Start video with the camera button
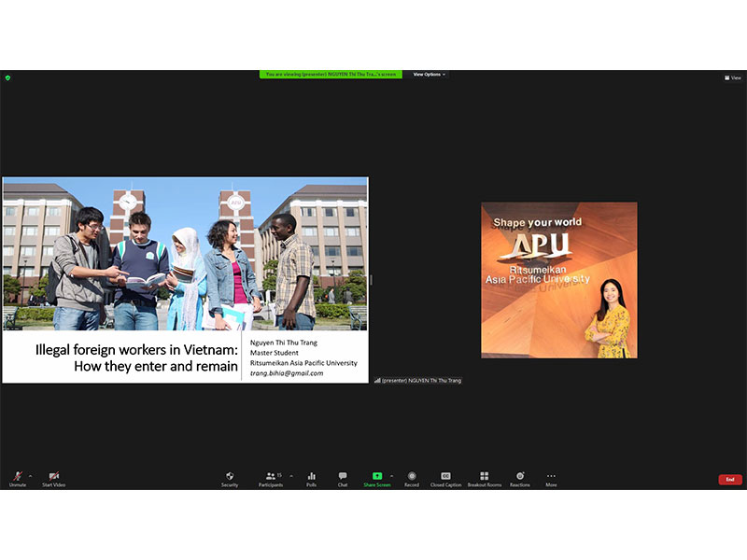747x560 pixels. click(53, 478)
